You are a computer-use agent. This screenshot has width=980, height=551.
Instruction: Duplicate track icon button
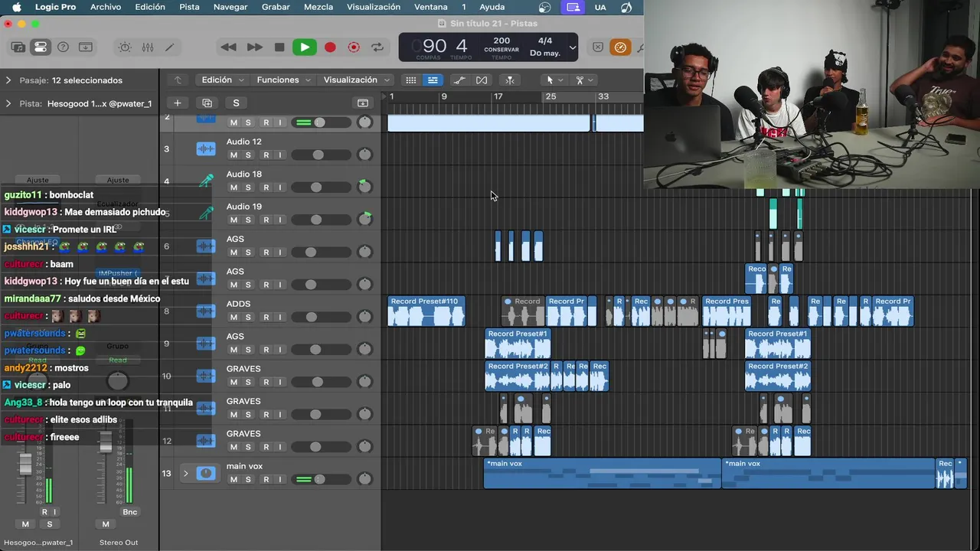point(207,103)
